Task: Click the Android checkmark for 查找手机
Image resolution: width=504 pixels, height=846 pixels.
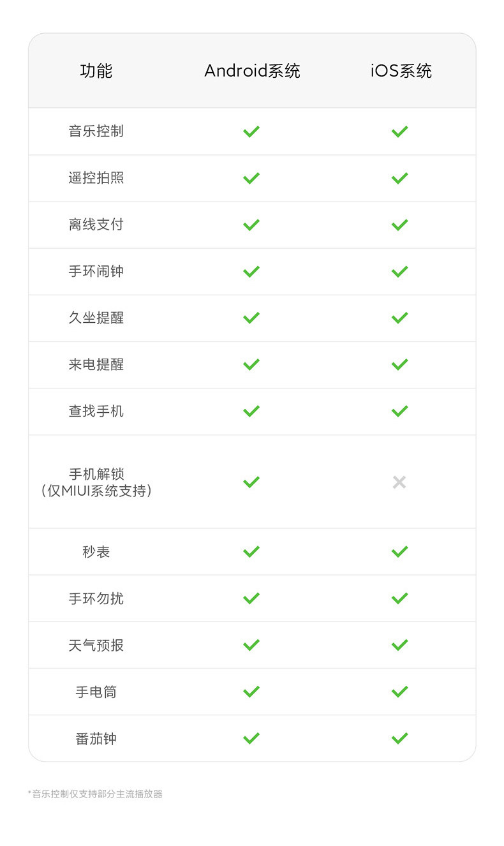Action: pyautogui.click(x=251, y=411)
